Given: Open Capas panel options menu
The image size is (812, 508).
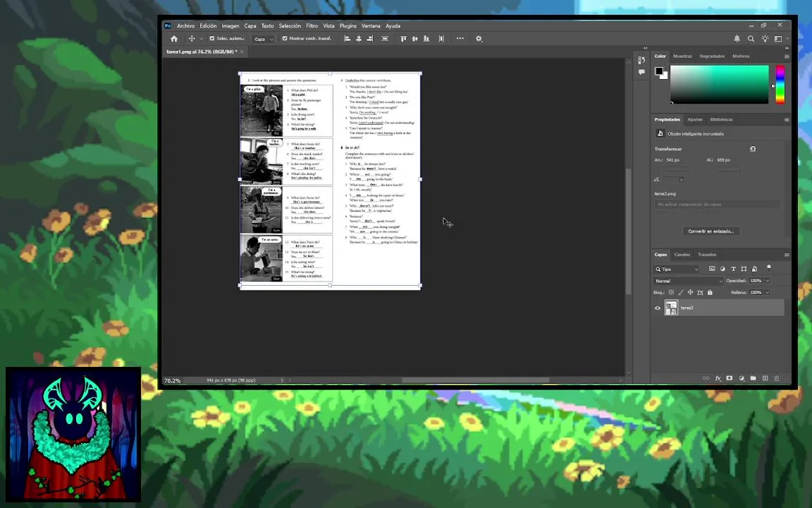Looking at the screenshot, I should [787, 255].
